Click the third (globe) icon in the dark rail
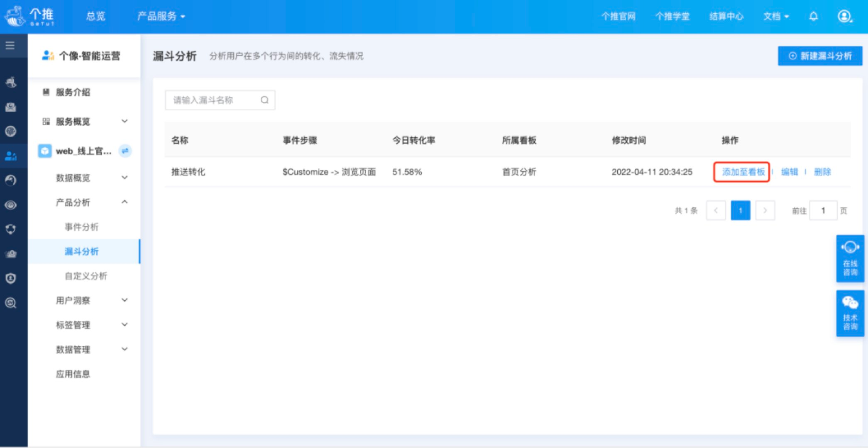This screenshot has width=868, height=448. [x=11, y=131]
